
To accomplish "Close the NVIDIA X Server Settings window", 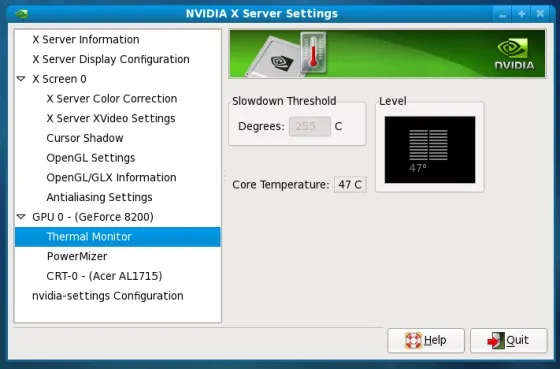I will pos(540,14).
